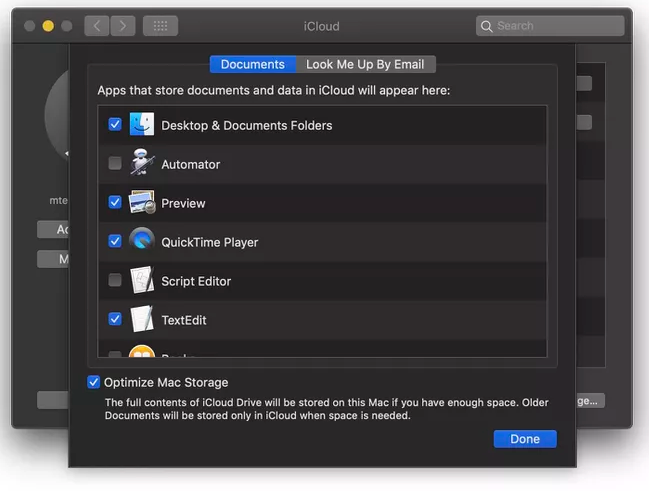Image resolution: width=649 pixels, height=491 pixels.
Task: Click the Preview app icon
Action: pyautogui.click(x=142, y=202)
